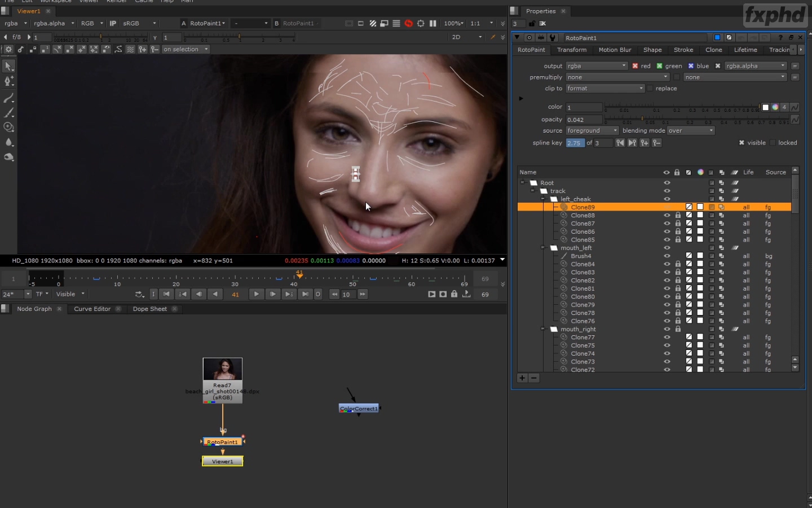This screenshot has height=508, width=812.
Task: Toggle the IP input process button
Action: (113, 23)
